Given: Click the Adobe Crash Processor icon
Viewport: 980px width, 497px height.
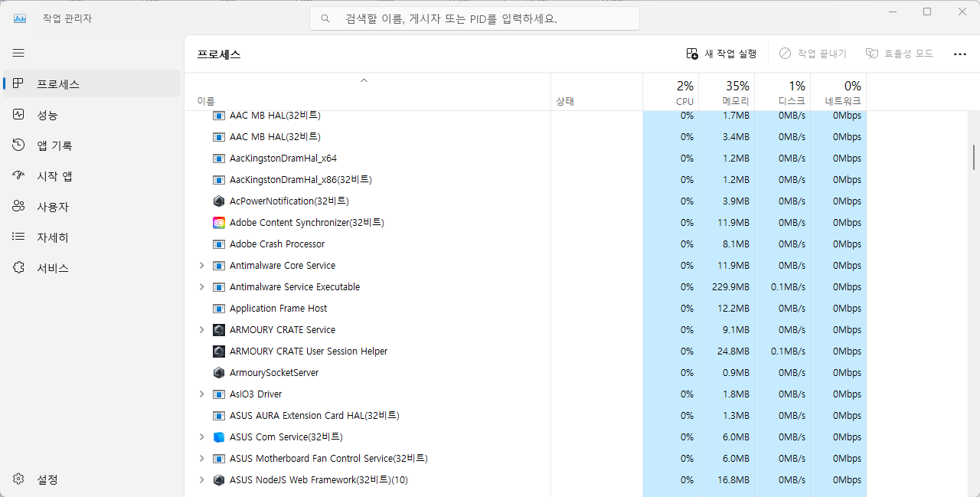Looking at the screenshot, I should click(219, 244).
